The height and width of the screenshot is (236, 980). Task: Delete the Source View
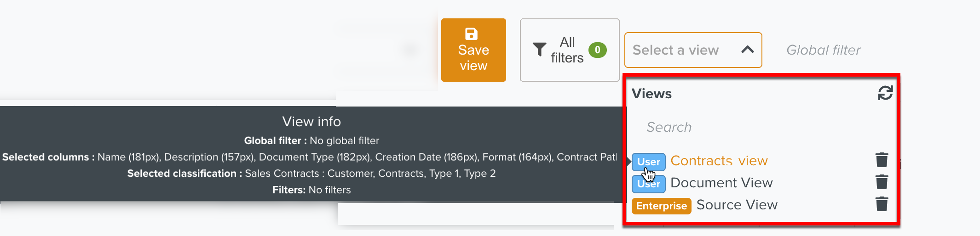click(882, 204)
